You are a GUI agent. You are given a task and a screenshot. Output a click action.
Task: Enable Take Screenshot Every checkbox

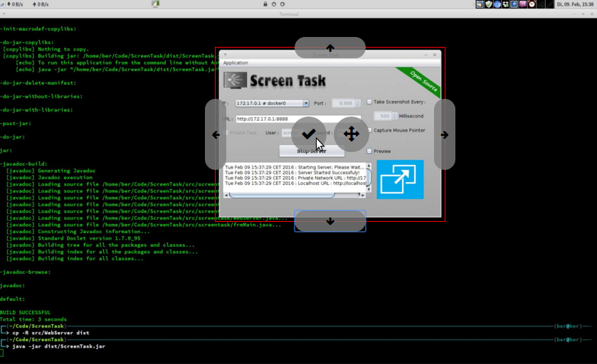[369, 102]
